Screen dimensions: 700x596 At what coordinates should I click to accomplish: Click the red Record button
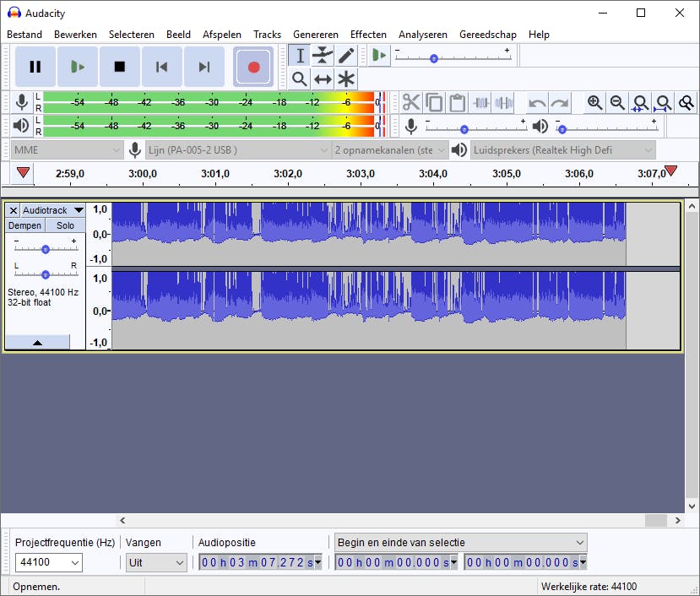[253, 67]
